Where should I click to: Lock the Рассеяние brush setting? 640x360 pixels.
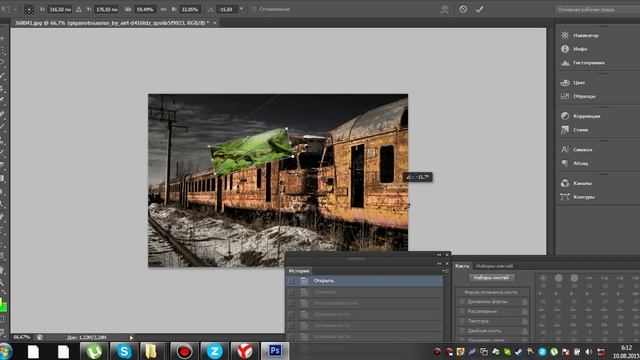525,311
